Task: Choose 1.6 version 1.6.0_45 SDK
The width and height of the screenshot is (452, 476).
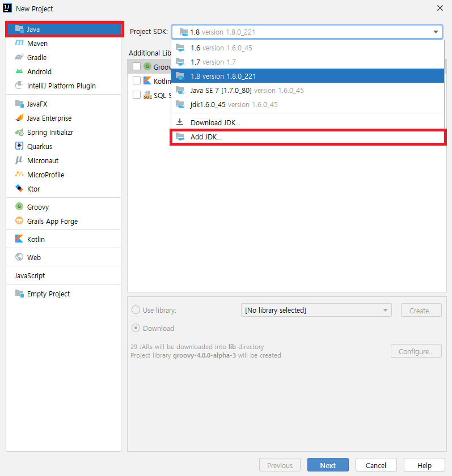Action: pyautogui.click(x=307, y=48)
